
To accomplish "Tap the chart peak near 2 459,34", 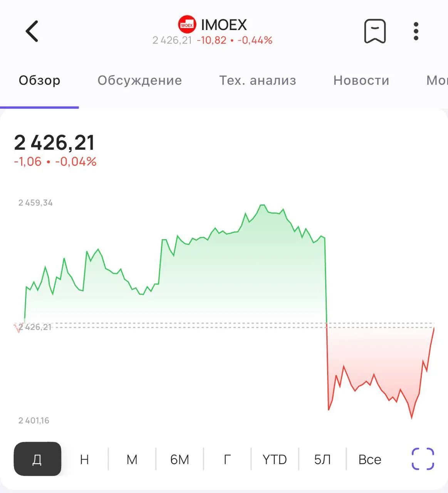I will coord(262,205).
